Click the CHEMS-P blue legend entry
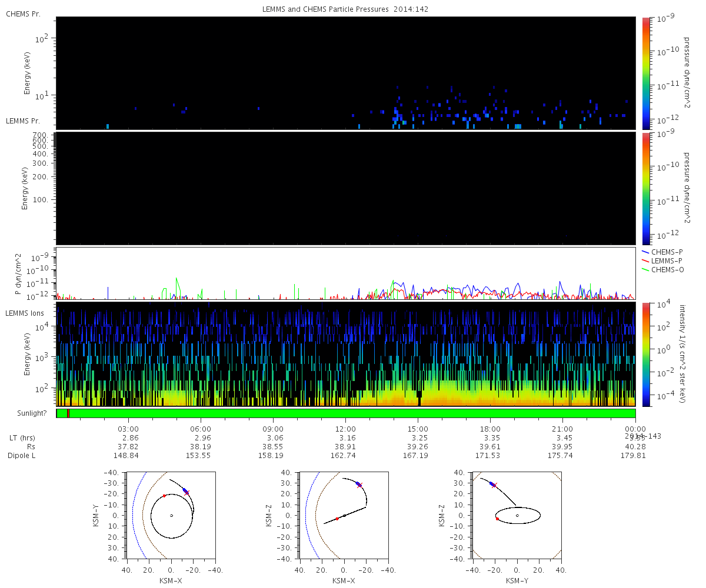The height and width of the screenshot is (588, 706). coord(667,252)
